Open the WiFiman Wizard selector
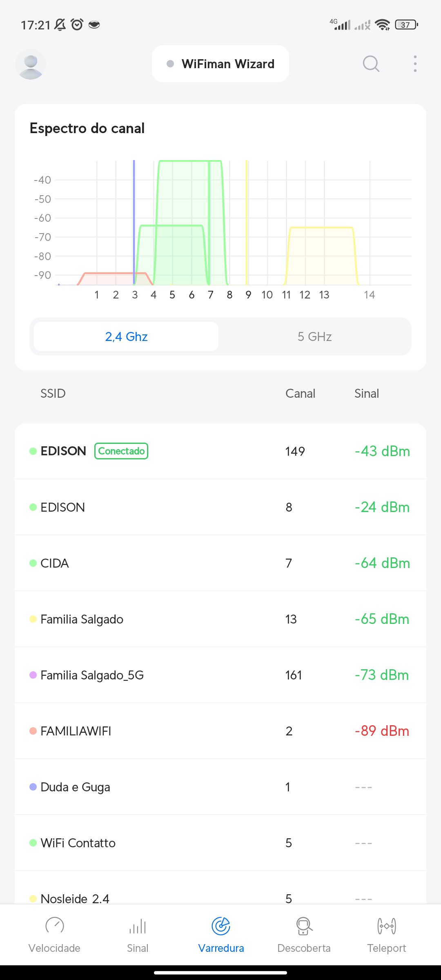Screen dimensions: 441x980 220,64
